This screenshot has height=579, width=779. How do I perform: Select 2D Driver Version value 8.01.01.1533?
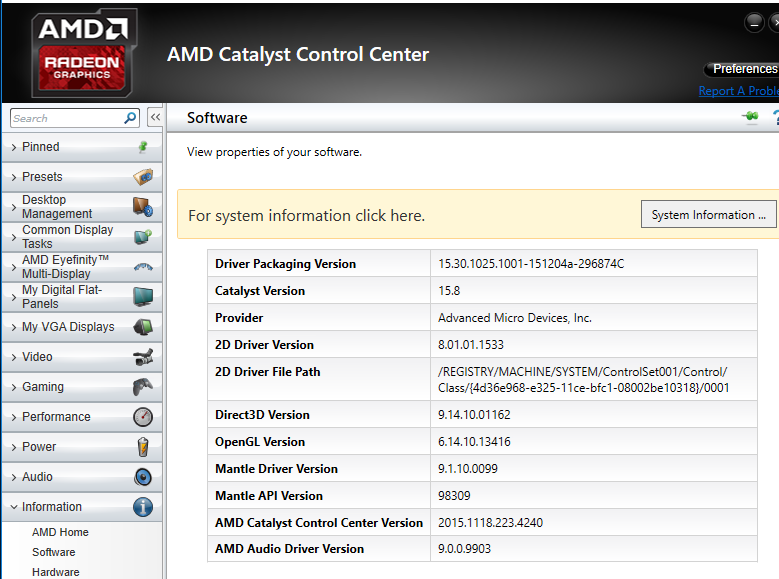471,344
